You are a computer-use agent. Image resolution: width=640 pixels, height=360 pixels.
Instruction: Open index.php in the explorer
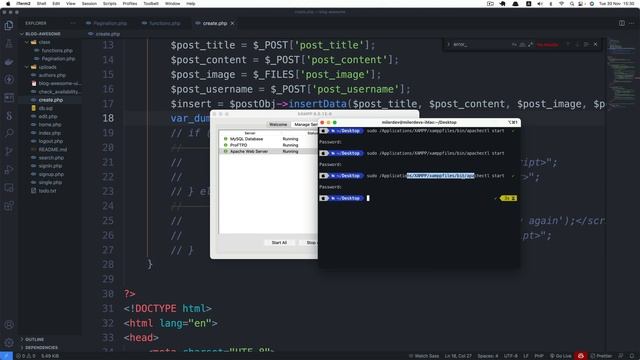pos(50,133)
